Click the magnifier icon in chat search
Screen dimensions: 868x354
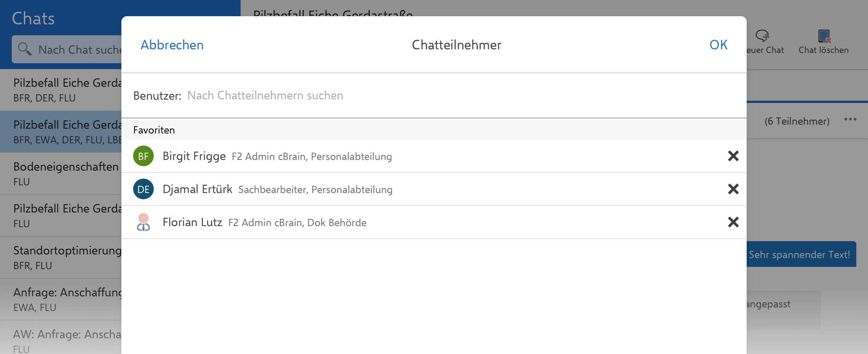tap(25, 49)
